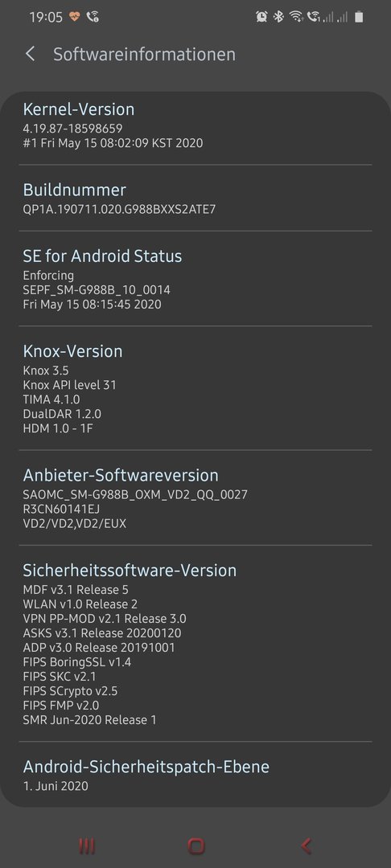Open SE for Android Status entry

tap(195, 278)
